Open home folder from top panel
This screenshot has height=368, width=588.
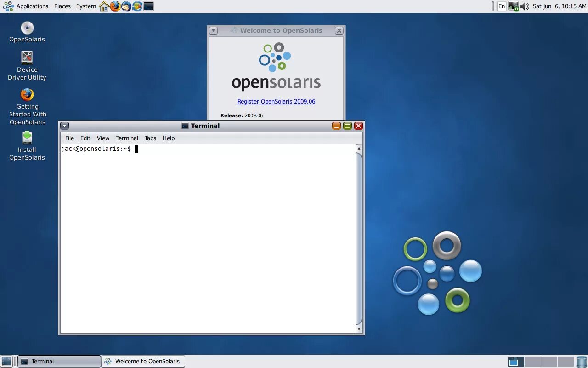(104, 6)
